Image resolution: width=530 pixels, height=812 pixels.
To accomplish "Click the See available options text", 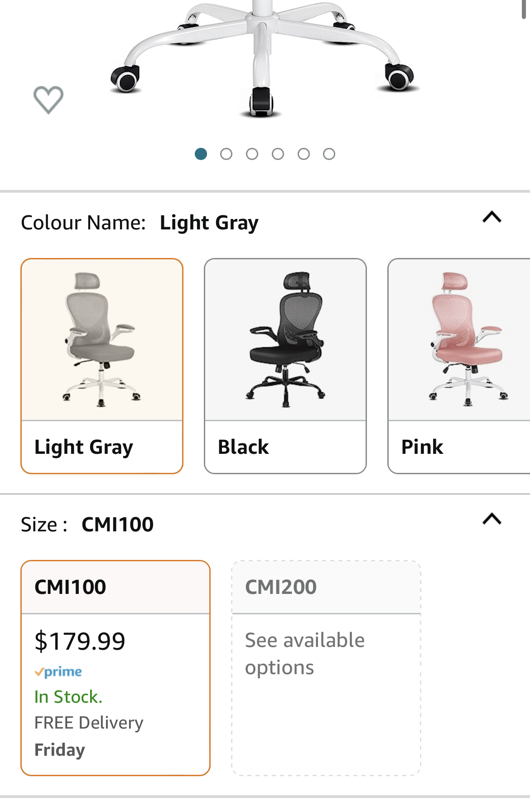I will pyautogui.click(x=305, y=654).
